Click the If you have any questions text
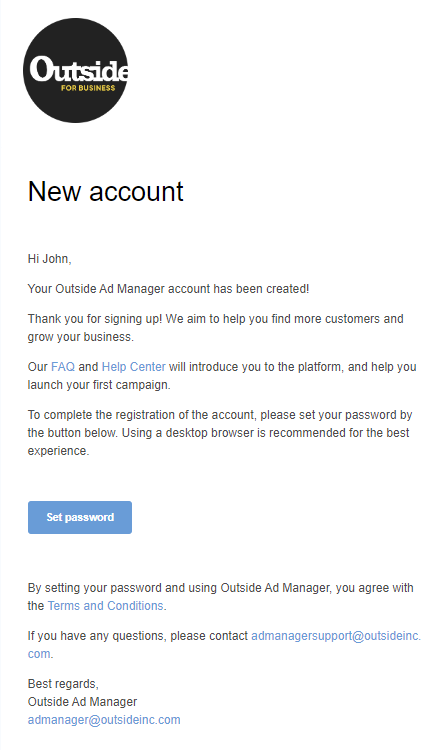445x750 pixels. pyautogui.click(x=138, y=636)
